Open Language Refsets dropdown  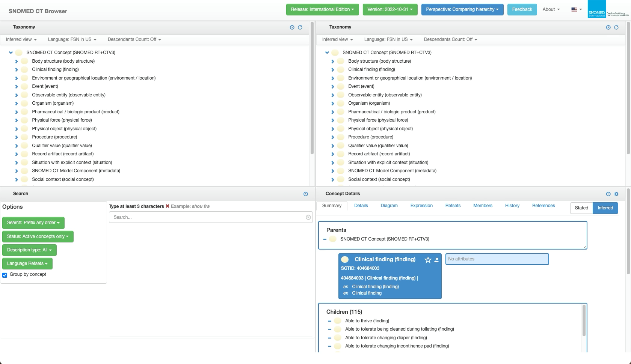point(27,263)
